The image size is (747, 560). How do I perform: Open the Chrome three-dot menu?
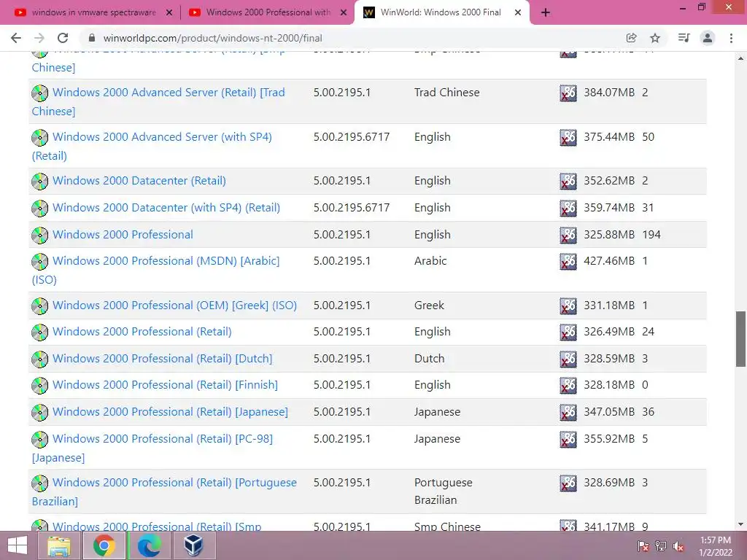731,38
